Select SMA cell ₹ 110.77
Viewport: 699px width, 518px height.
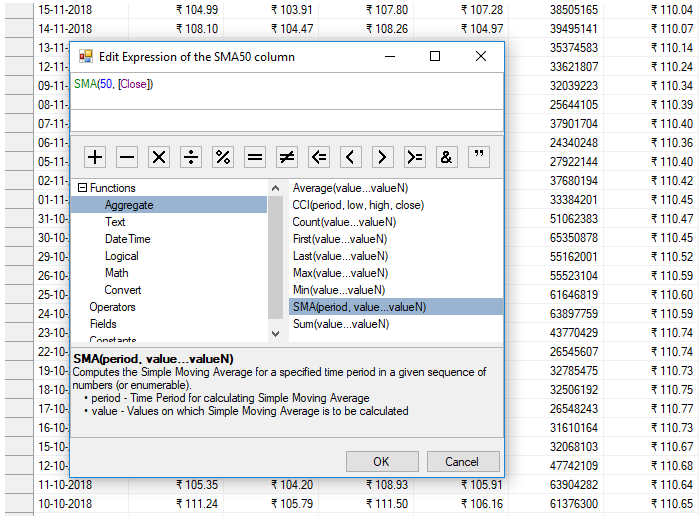point(651,409)
